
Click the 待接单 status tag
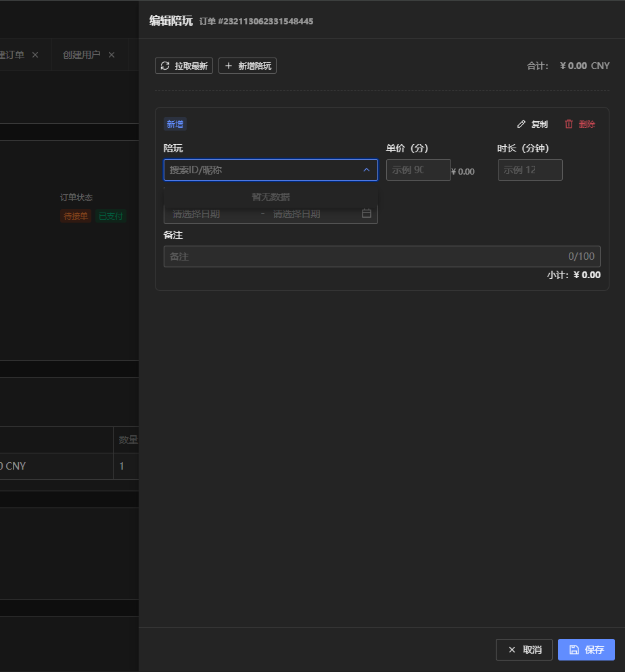(75, 217)
